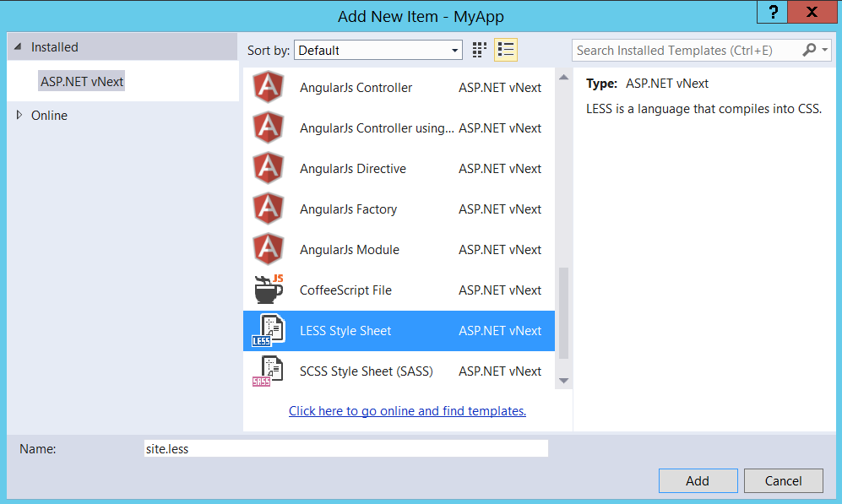The height and width of the screenshot is (504, 842).
Task: Select the 'AngularJs Module' template name
Action: pyautogui.click(x=350, y=250)
